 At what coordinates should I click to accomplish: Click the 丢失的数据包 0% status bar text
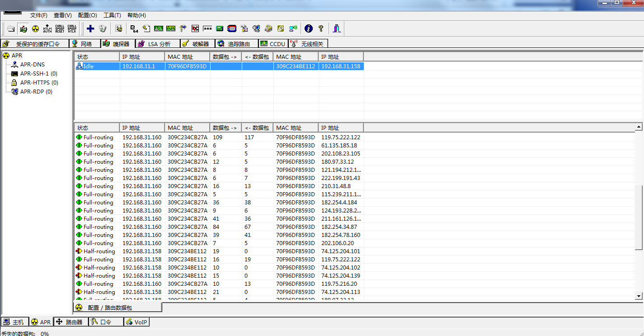[25, 334]
